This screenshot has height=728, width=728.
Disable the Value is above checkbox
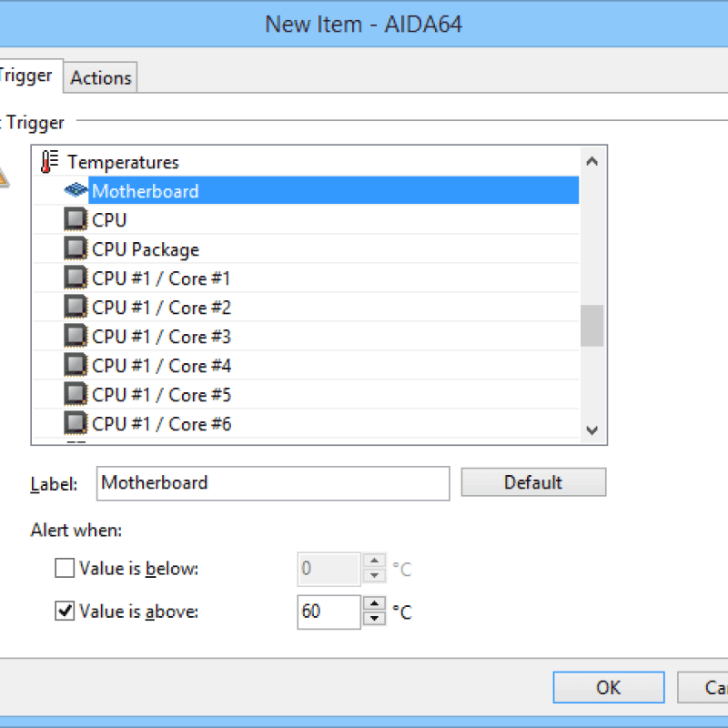point(65,611)
